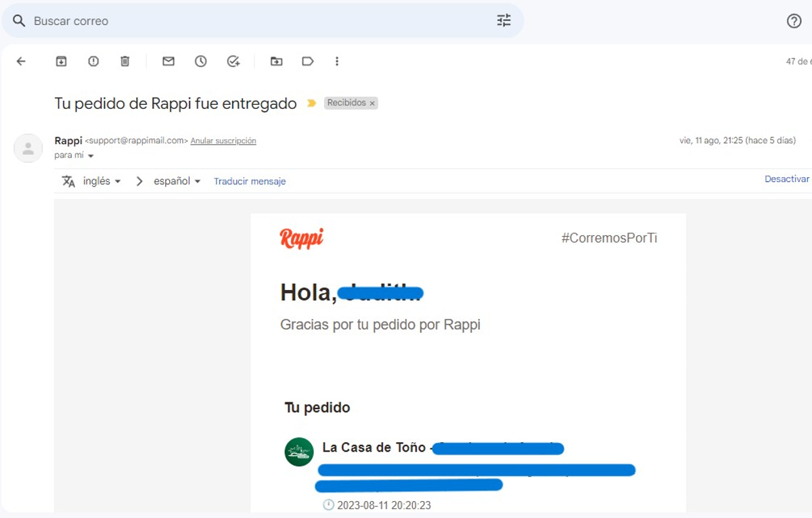Go back to inbox with arrow
Viewport: 812px width, 518px height.
pos(21,62)
